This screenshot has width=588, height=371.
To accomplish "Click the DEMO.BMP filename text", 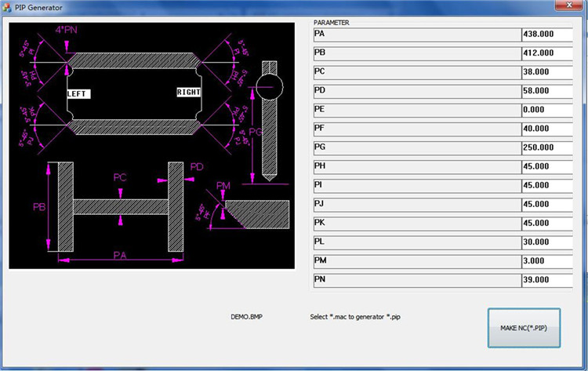I will (x=247, y=318).
